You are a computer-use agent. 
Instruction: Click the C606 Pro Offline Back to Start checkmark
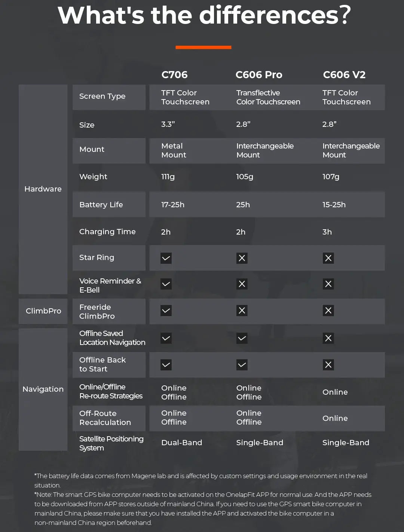(x=242, y=365)
